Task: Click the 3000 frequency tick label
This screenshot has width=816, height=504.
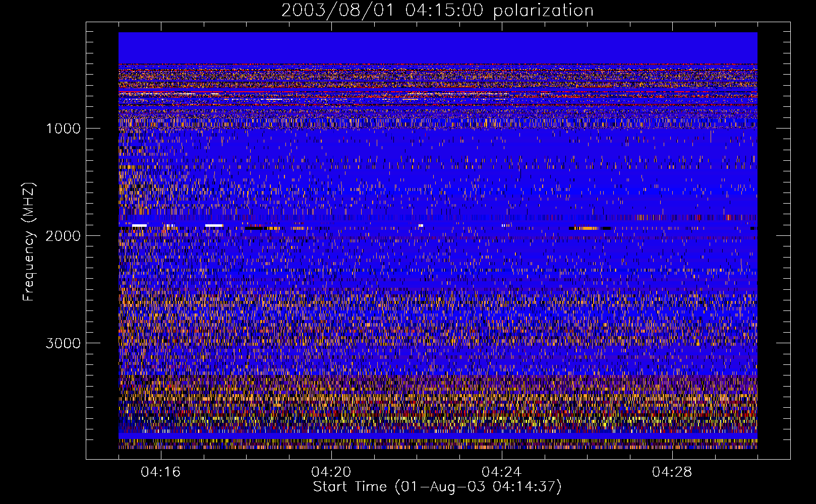Action: (63, 343)
